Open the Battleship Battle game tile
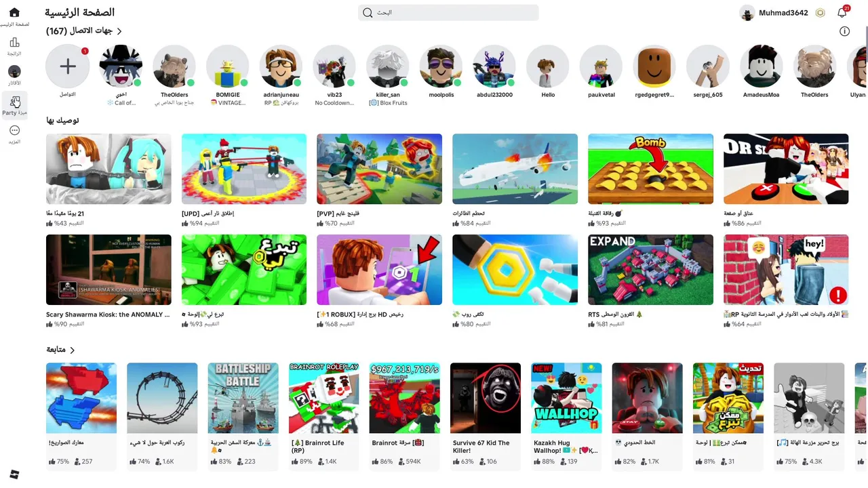The width and height of the screenshot is (868, 488). pyautogui.click(x=243, y=398)
